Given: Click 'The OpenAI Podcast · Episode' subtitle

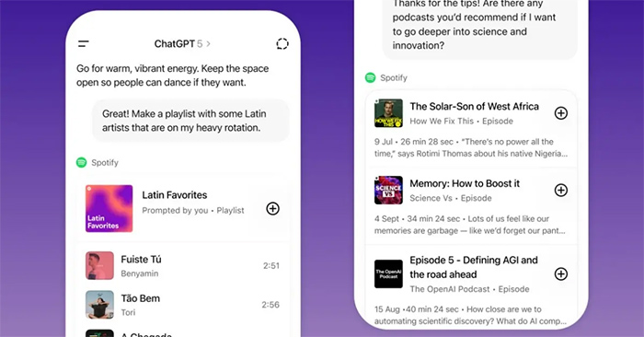Looking at the screenshot, I should tap(469, 289).
